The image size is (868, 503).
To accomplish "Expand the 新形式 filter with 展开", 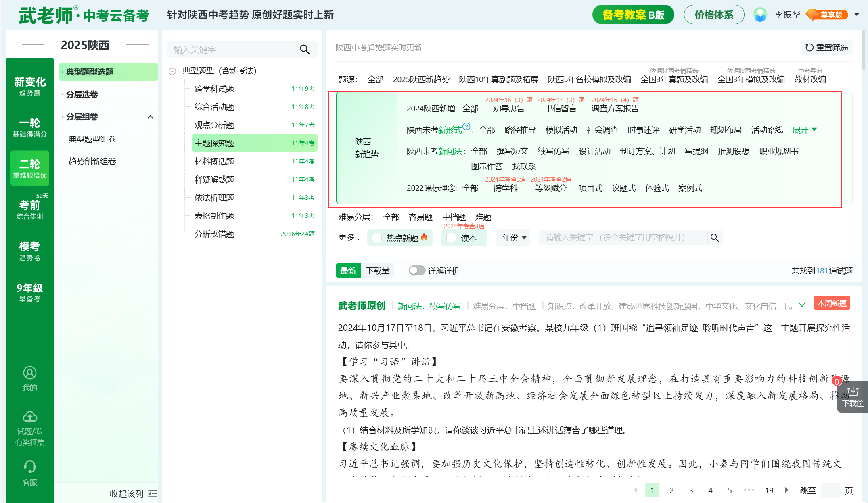I will tap(804, 130).
